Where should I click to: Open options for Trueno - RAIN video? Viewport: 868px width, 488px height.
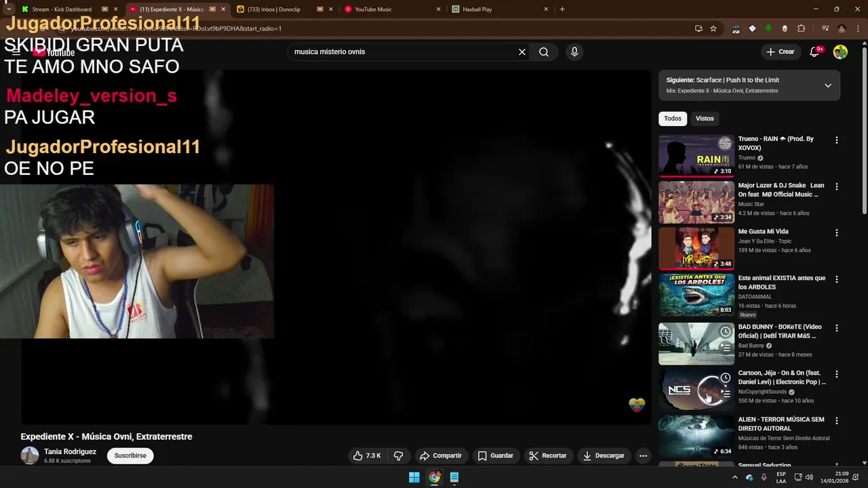pyautogui.click(x=836, y=140)
